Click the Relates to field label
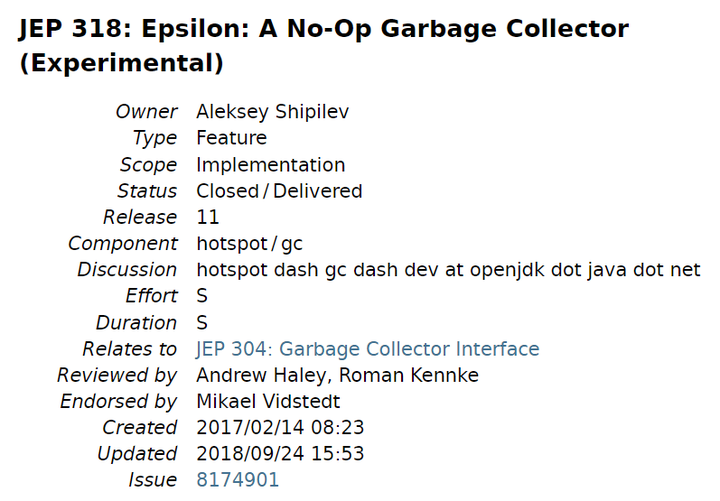The image size is (720, 501). click(x=130, y=349)
